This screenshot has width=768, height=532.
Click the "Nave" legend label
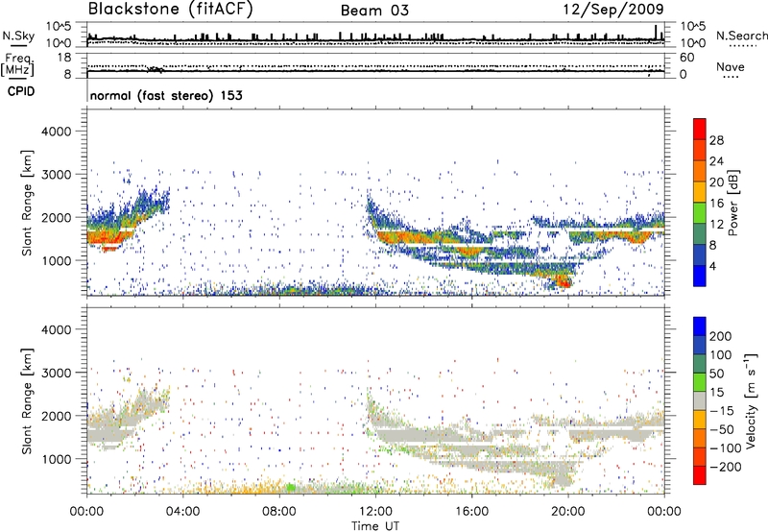coord(731,66)
